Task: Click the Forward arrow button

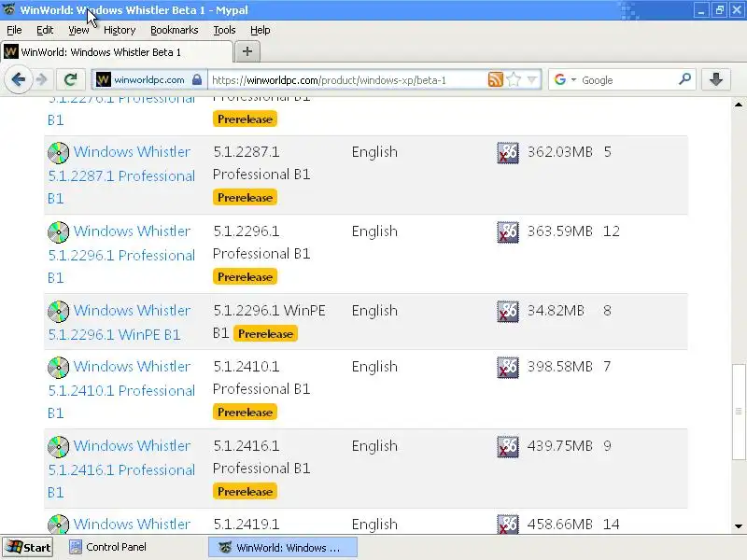Action: tap(42, 79)
